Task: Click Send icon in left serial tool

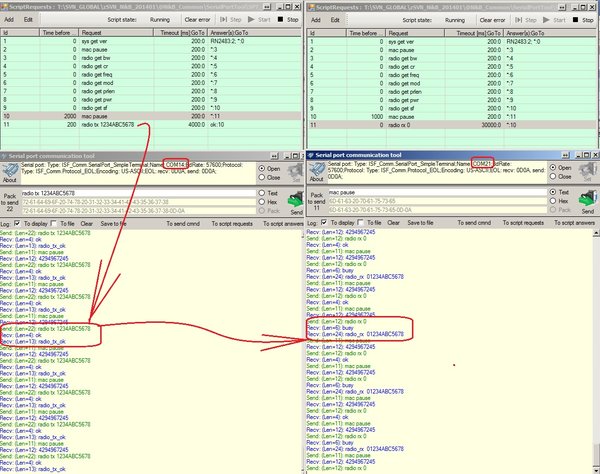Action: pyautogui.click(x=296, y=204)
